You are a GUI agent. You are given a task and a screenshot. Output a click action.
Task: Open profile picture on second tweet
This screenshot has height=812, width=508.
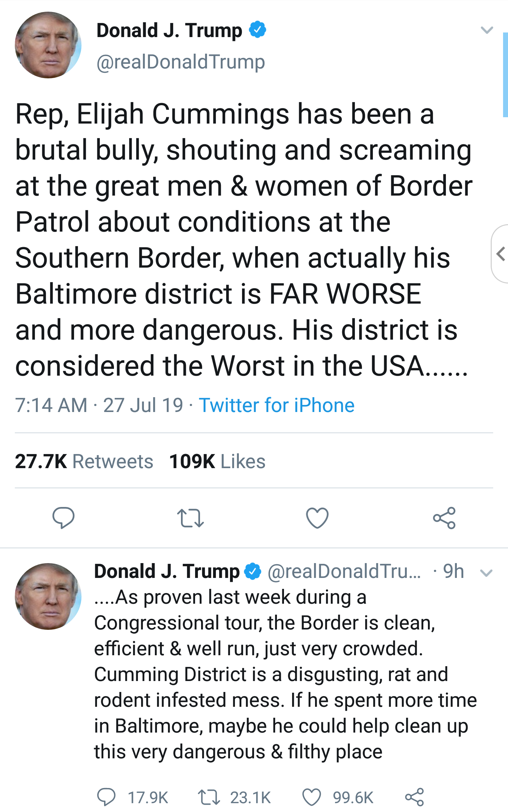[48, 596]
